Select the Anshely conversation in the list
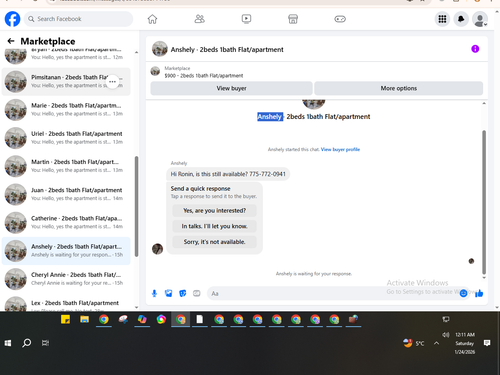 66,251
